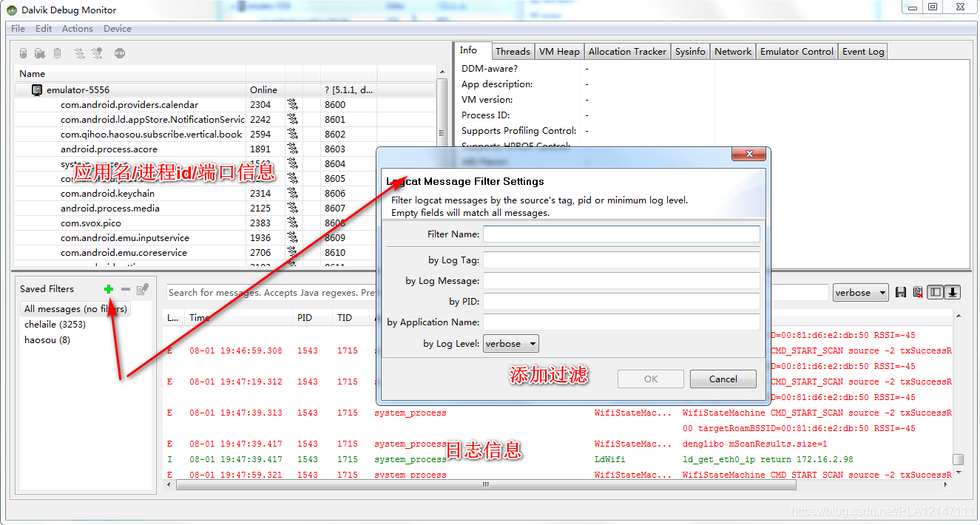Focus the by Application Name input field

point(621,322)
